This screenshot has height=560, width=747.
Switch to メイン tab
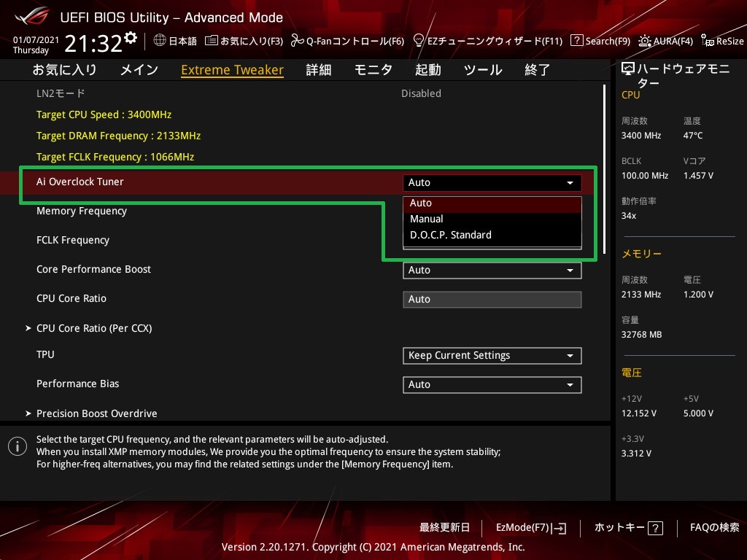pyautogui.click(x=139, y=70)
